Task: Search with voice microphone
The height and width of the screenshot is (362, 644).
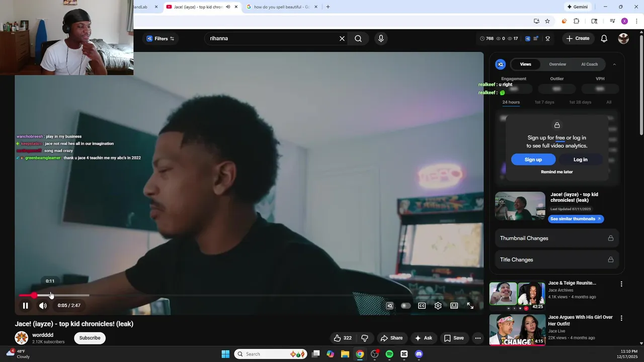Action: [x=381, y=39]
